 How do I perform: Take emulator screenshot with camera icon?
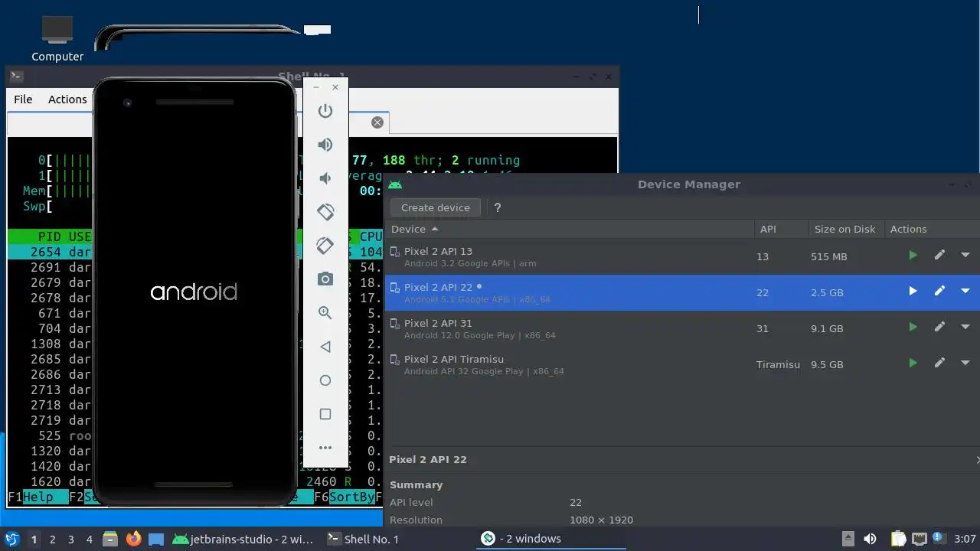pos(325,279)
